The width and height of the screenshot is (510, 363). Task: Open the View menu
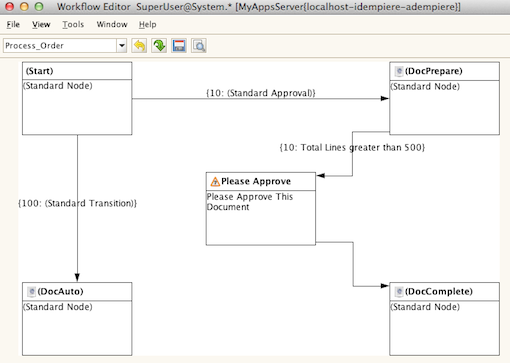tap(41, 24)
